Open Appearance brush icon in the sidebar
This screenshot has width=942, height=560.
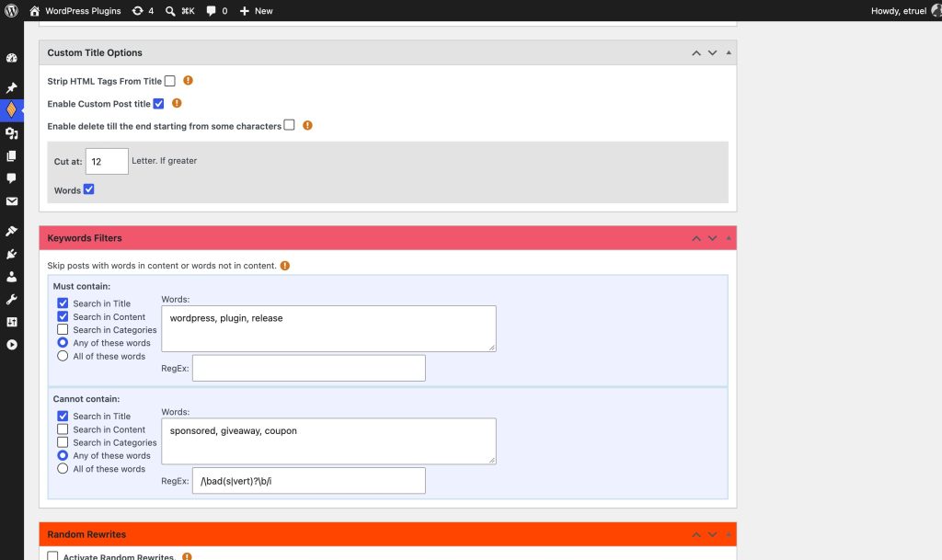point(11,231)
